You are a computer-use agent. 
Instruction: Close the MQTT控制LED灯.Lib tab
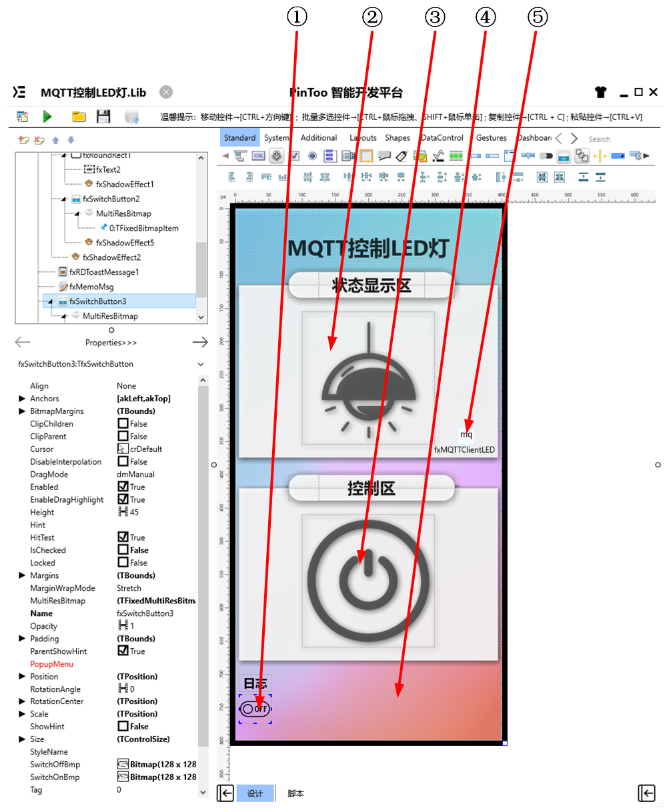166,92
